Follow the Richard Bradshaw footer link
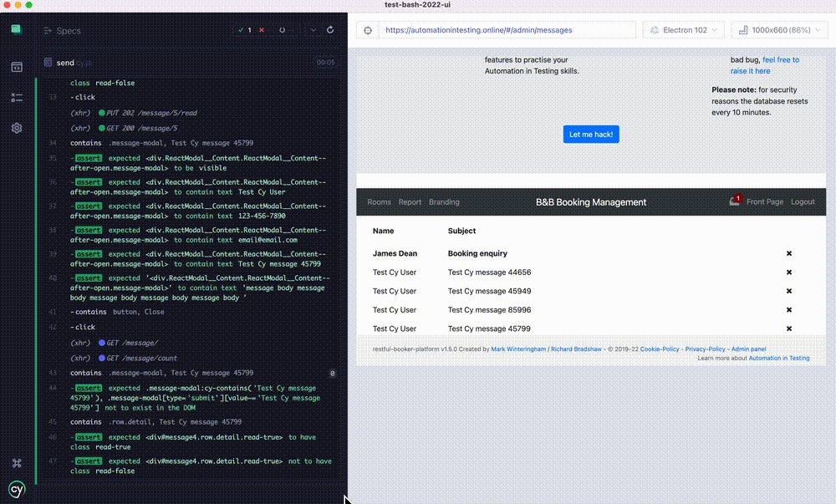Image resolution: width=836 pixels, height=504 pixels. coord(576,349)
